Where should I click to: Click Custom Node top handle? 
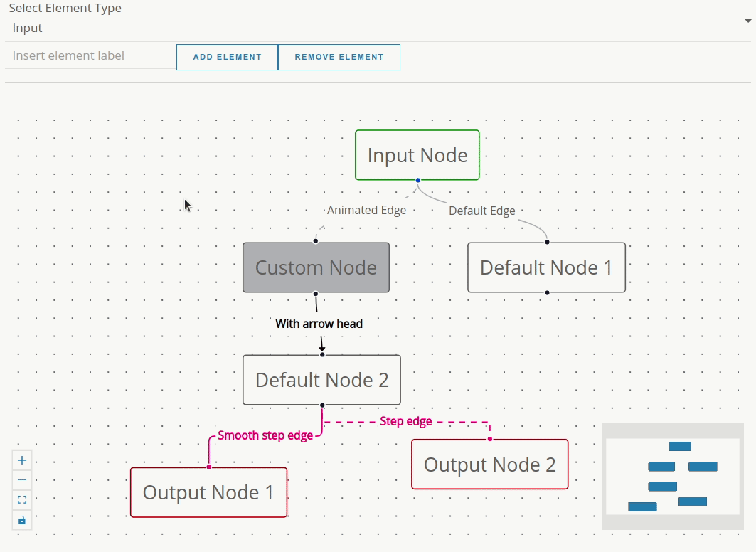click(x=316, y=241)
